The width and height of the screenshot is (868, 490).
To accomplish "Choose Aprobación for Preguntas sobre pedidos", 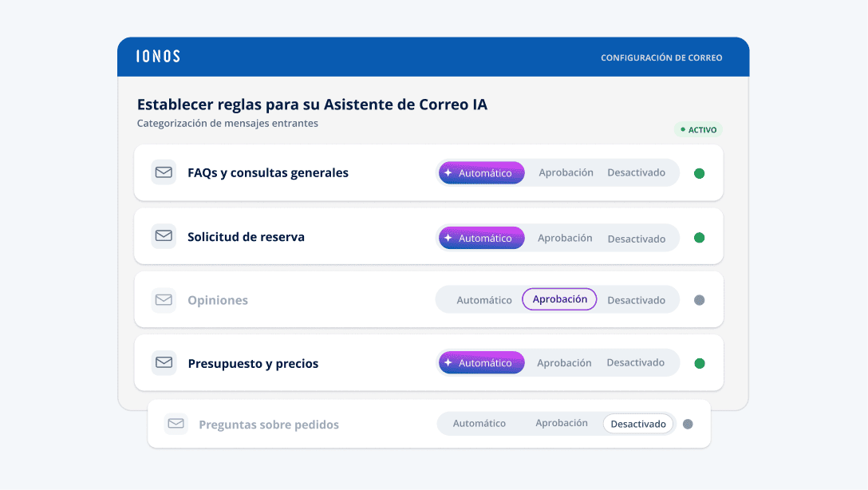I will point(562,423).
